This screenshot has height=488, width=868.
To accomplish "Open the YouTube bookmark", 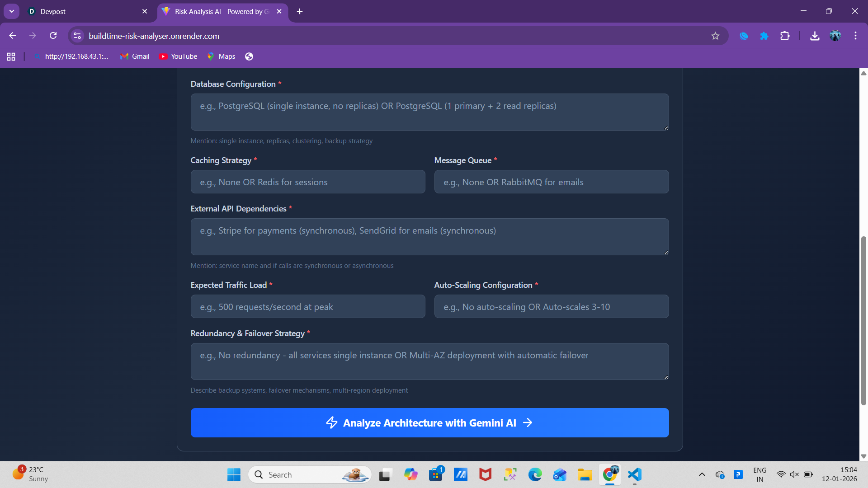I will [178, 56].
